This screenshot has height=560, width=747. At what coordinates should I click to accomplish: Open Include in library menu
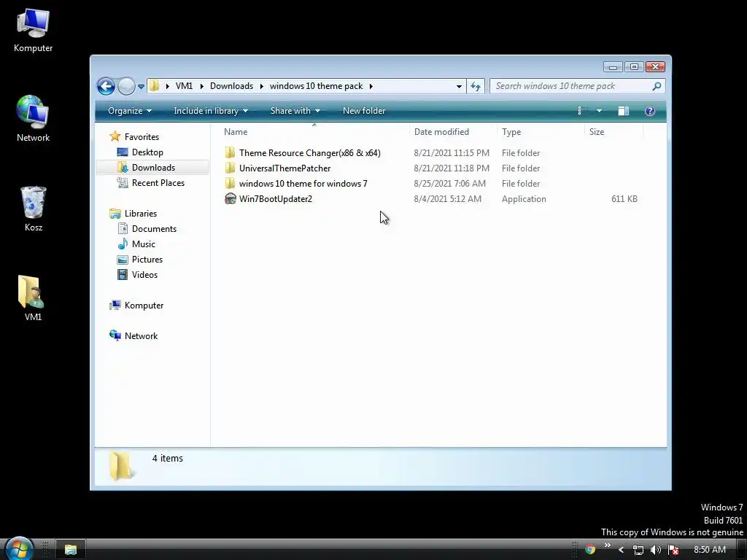coord(211,111)
